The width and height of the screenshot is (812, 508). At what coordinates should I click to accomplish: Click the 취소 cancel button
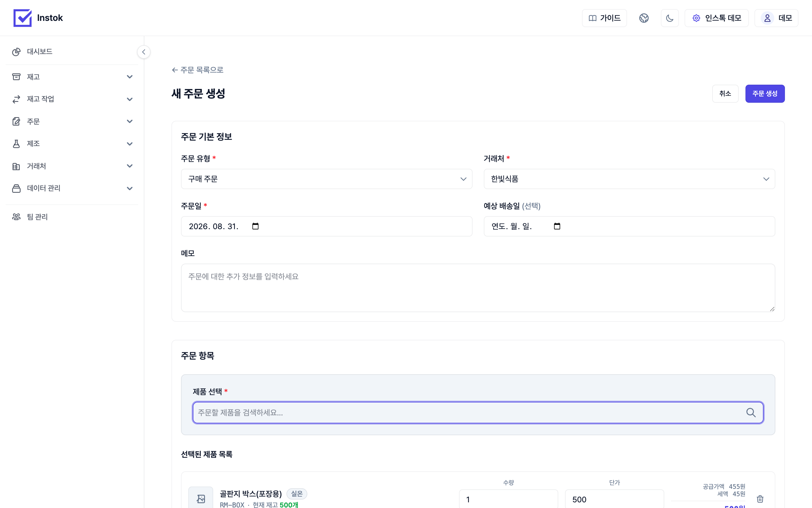click(725, 94)
